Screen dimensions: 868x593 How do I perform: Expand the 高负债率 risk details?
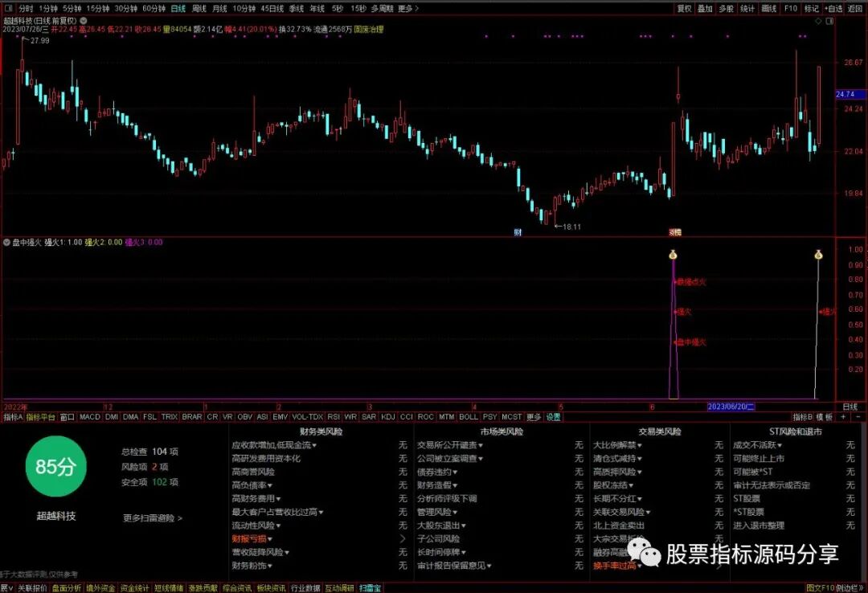(x=252, y=485)
